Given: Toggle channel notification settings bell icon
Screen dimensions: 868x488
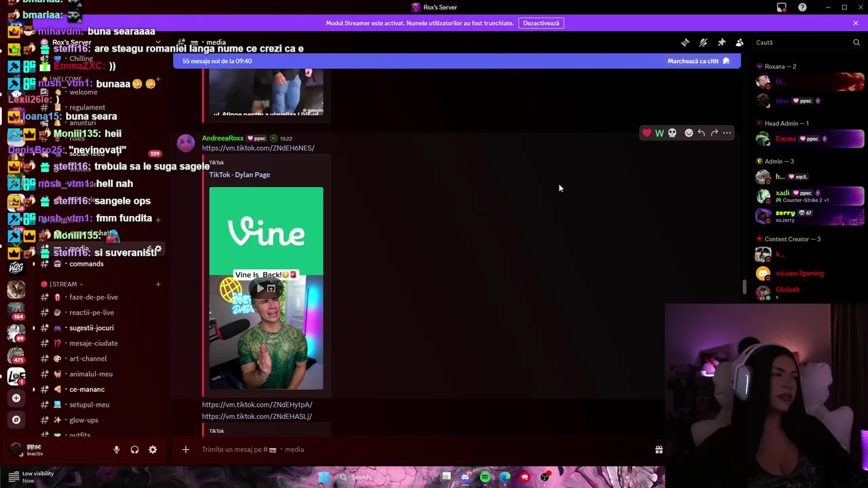Looking at the screenshot, I should coord(703,43).
